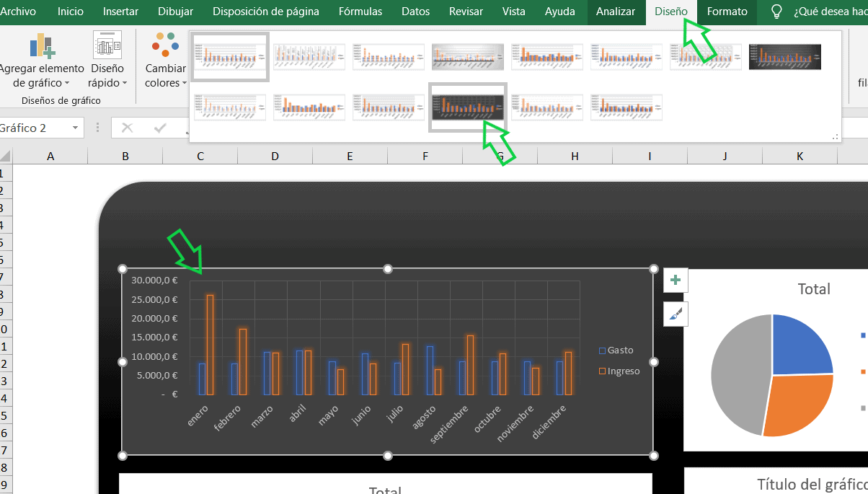Select the first chart style thumbnail
The height and width of the screenshot is (494, 868).
coord(230,57)
